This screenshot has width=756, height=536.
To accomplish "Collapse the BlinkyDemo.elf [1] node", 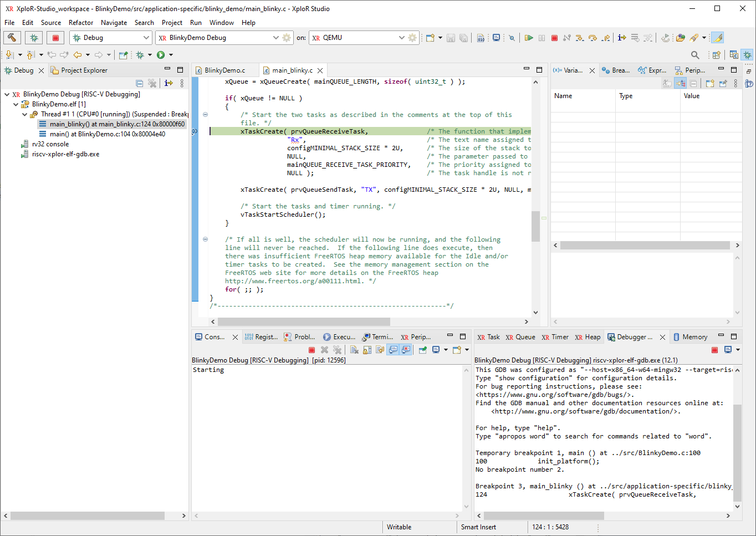I will (16, 104).
